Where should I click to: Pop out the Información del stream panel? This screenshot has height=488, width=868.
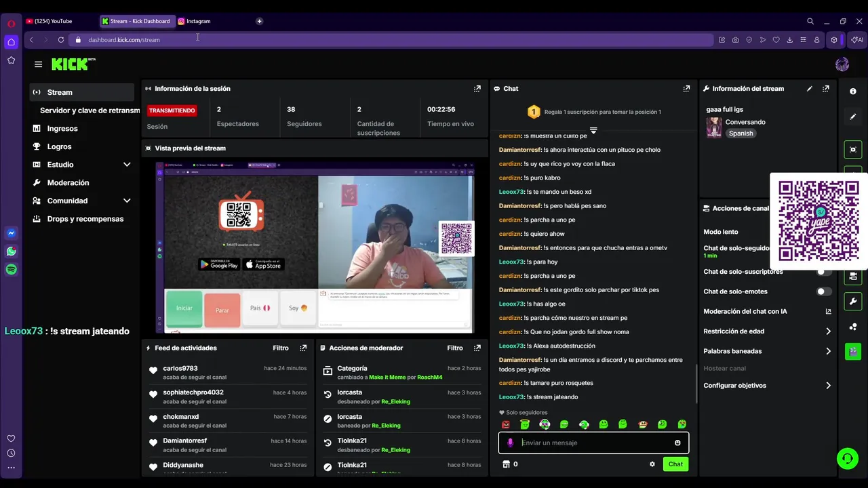tap(825, 89)
